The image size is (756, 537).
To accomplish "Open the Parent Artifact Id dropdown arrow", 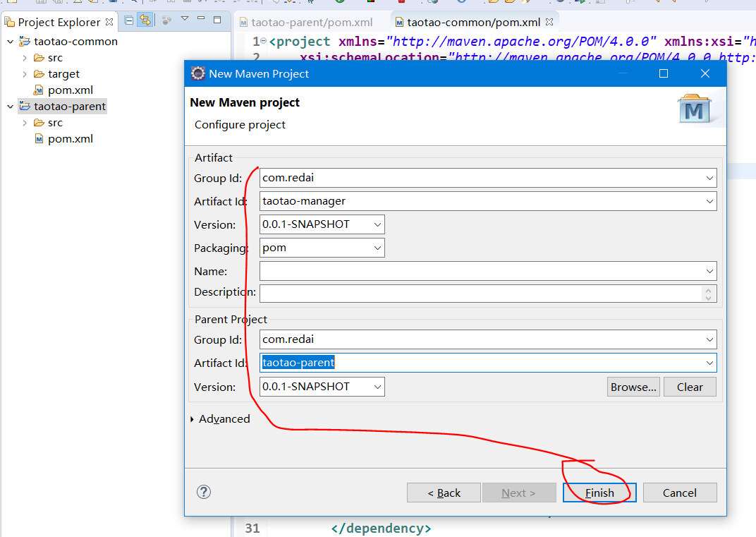I will [709, 363].
